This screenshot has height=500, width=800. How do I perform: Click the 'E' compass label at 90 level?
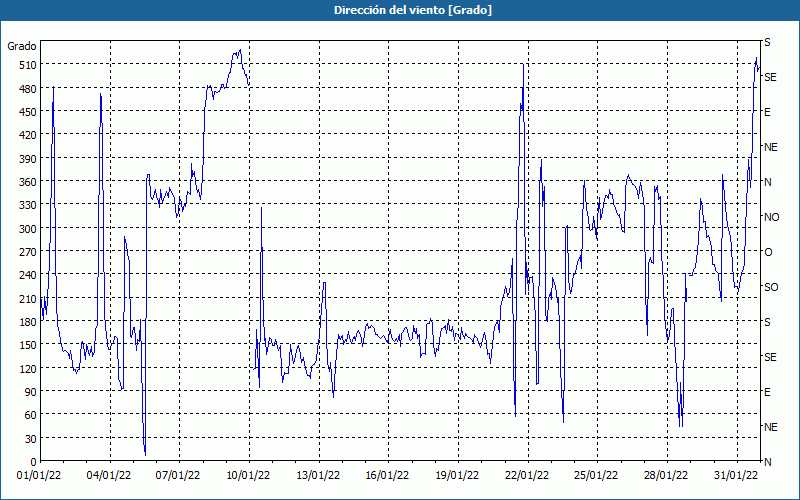pos(767,392)
